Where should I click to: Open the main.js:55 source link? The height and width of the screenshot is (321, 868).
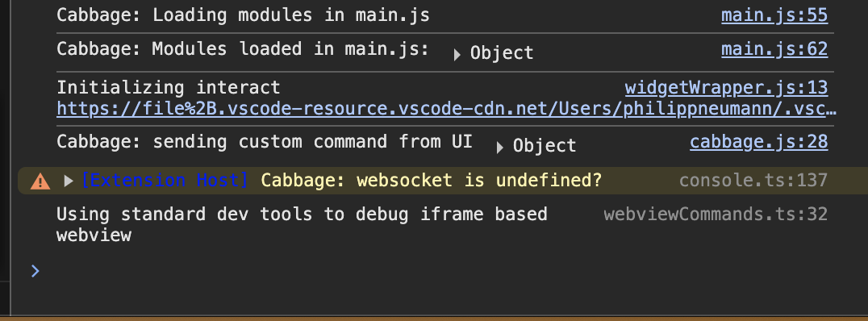coord(774,15)
